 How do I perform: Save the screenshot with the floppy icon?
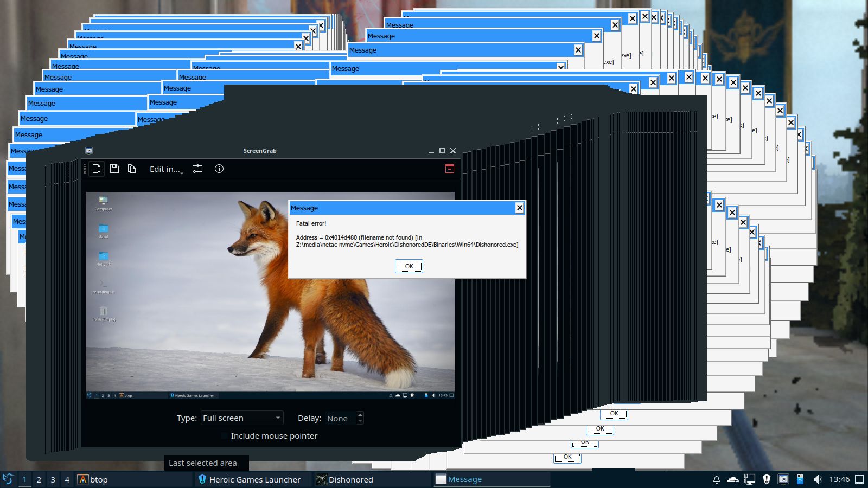(114, 169)
